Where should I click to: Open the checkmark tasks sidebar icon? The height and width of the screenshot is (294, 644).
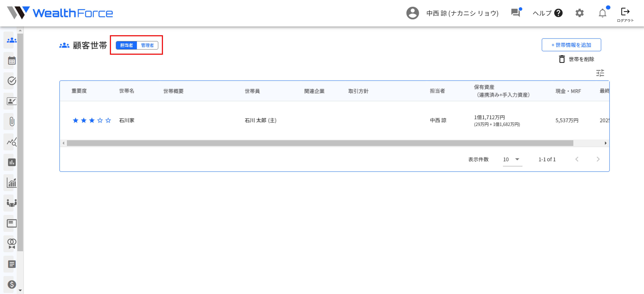tap(12, 81)
